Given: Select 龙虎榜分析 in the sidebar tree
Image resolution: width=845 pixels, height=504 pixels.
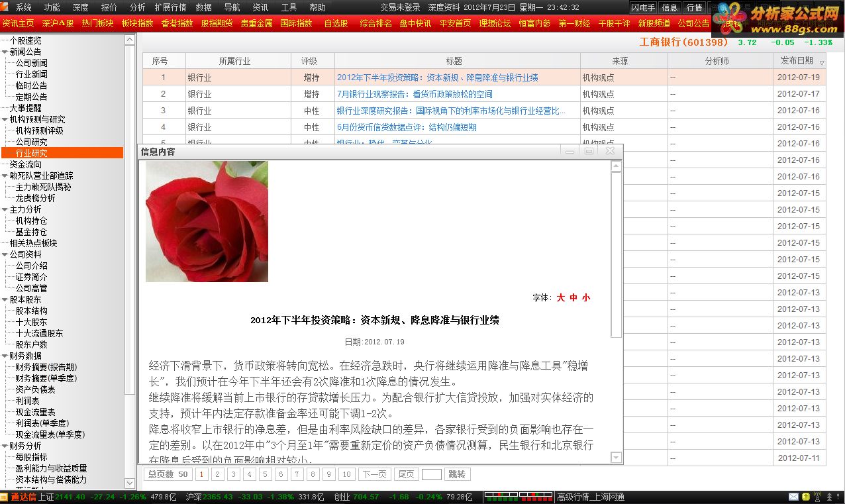Looking at the screenshot, I should 35,198.
